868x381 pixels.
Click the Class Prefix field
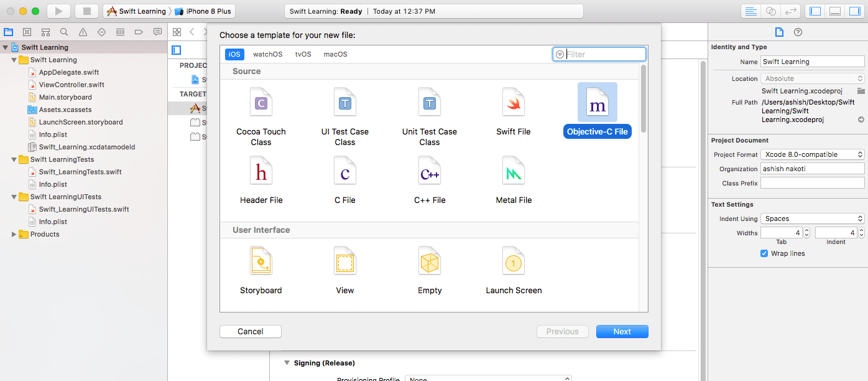(x=813, y=183)
